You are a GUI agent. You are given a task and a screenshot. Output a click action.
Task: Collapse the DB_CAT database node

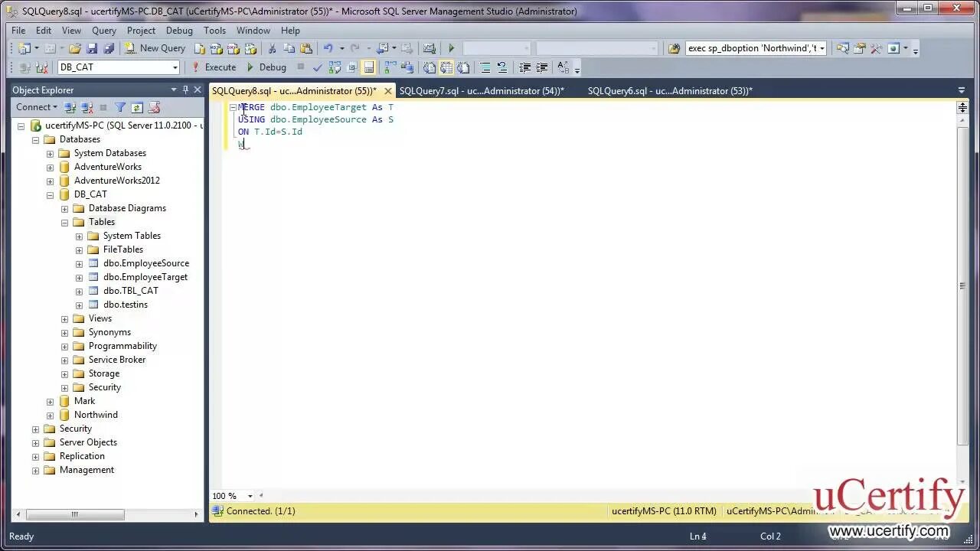[x=50, y=194]
